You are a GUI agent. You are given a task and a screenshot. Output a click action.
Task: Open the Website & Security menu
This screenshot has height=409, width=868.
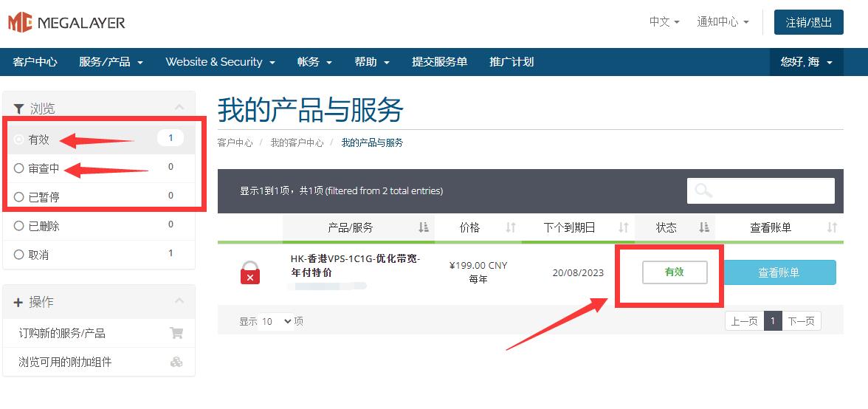[x=220, y=62]
